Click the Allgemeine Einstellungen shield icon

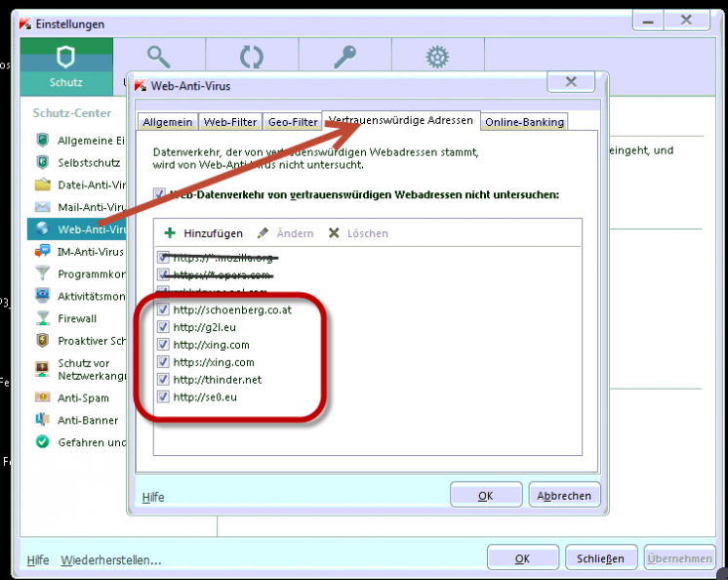[x=43, y=140]
